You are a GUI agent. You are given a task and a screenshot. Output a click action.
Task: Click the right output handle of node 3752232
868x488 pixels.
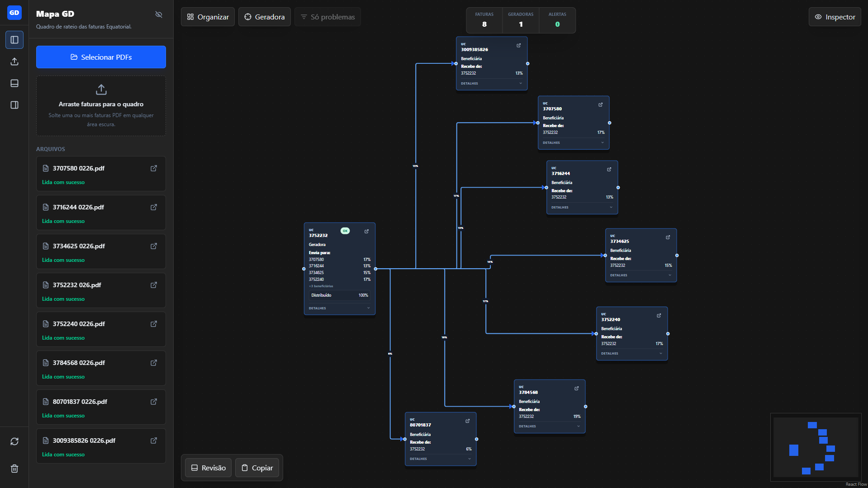point(375,269)
